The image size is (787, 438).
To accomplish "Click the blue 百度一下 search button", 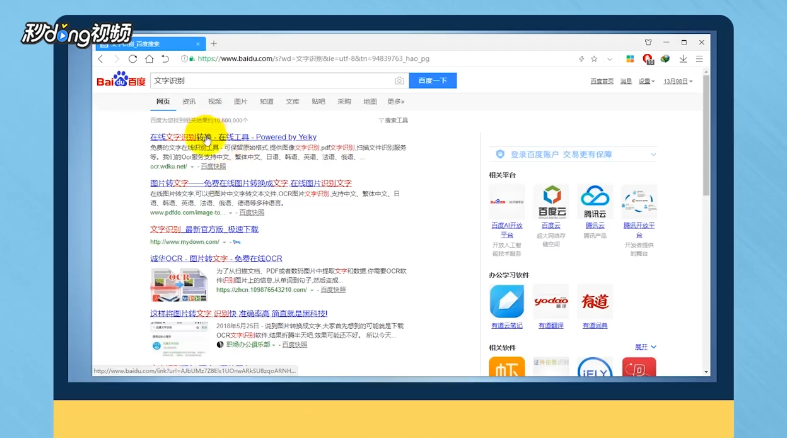I will (x=433, y=81).
